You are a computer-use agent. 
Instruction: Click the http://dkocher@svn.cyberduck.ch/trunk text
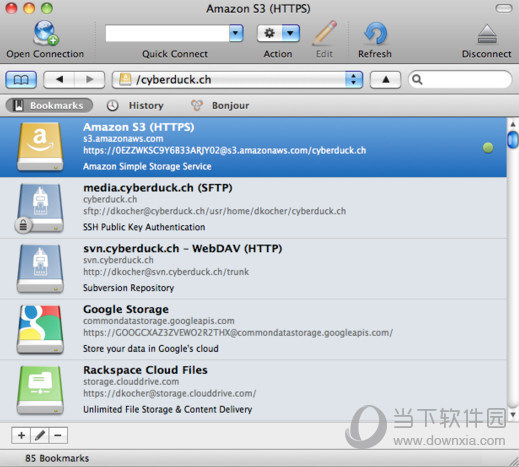(x=166, y=272)
